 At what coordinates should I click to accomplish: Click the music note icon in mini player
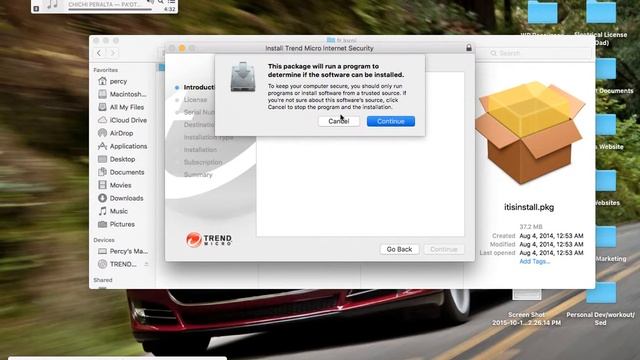tap(53, 4)
